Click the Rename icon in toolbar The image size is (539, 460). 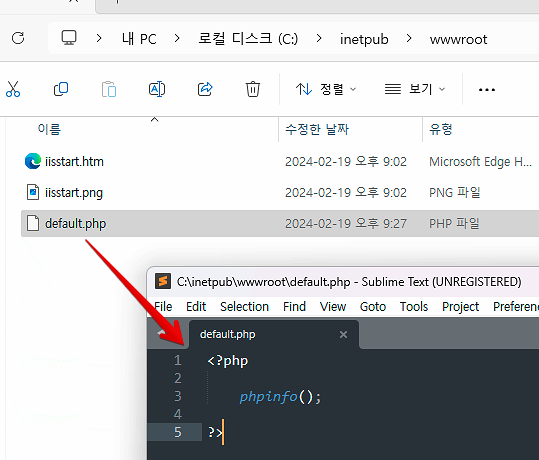pyautogui.click(x=157, y=89)
